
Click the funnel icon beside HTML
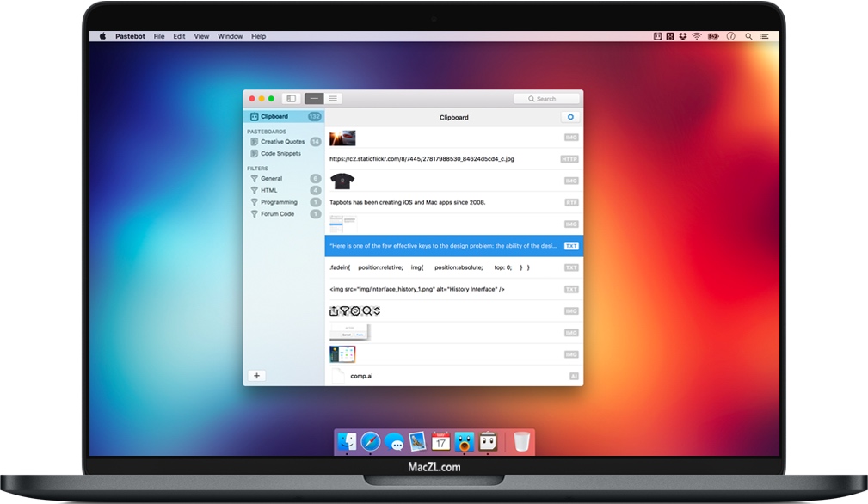click(254, 190)
